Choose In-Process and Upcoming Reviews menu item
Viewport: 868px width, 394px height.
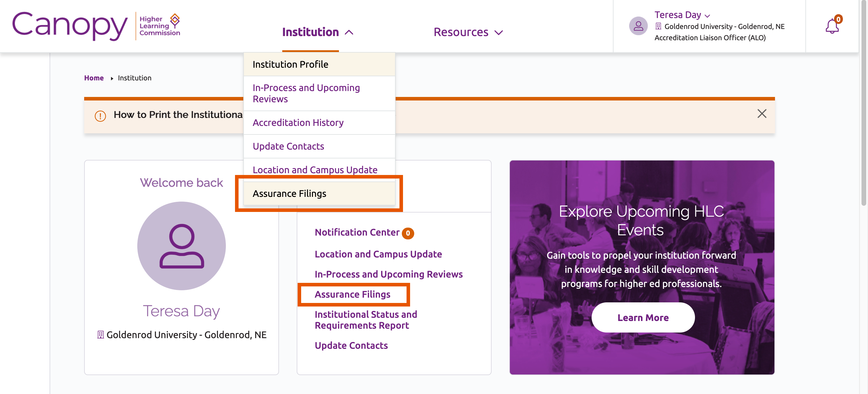tap(319, 93)
